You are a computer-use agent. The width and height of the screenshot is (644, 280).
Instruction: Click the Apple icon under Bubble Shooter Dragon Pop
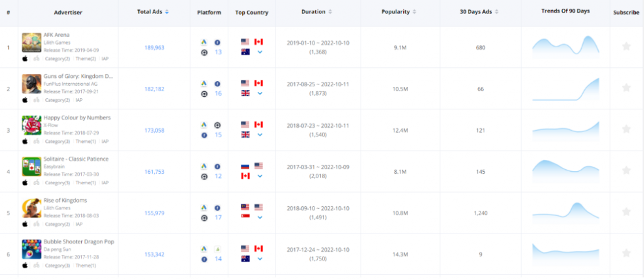[x=25, y=265]
